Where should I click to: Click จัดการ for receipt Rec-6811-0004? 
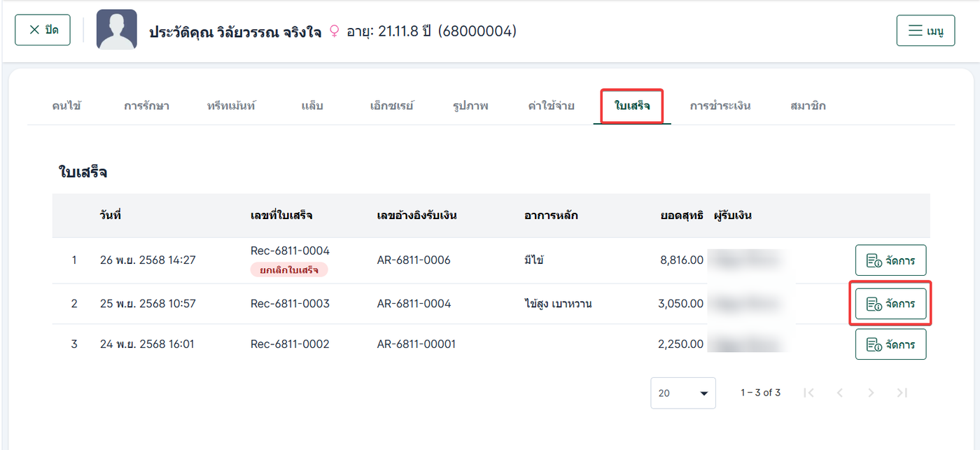tap(890, 260)
